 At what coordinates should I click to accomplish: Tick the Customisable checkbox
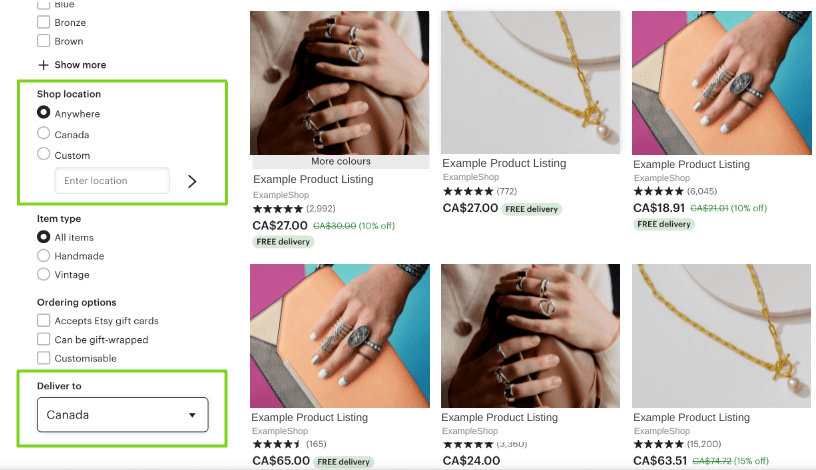point(44,358)
